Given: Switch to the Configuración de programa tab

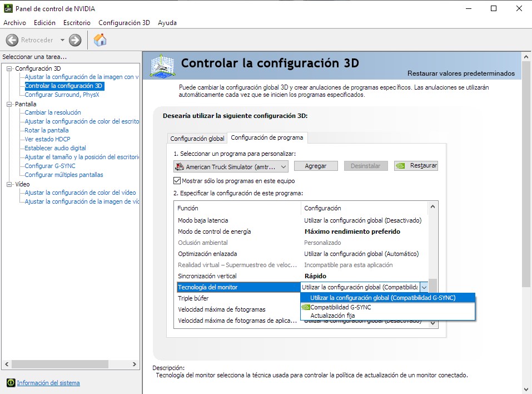Looking at the screenshot, I should (267, 137).
